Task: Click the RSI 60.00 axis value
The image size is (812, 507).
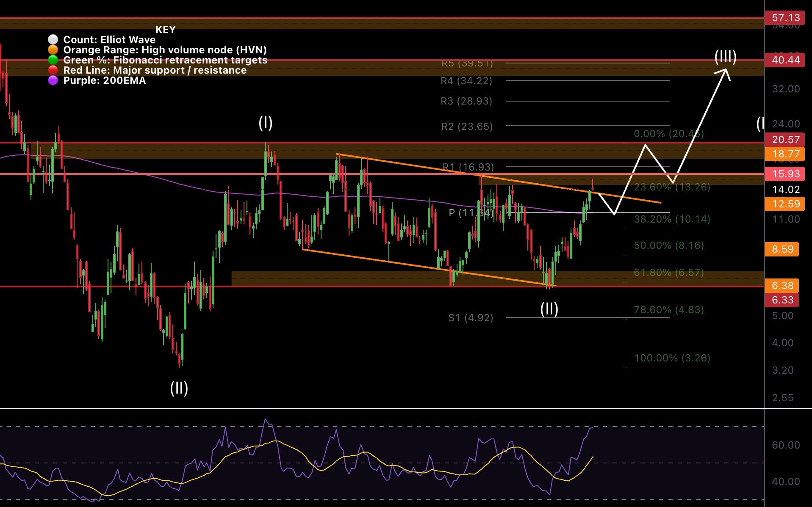Action: point(786,445)
